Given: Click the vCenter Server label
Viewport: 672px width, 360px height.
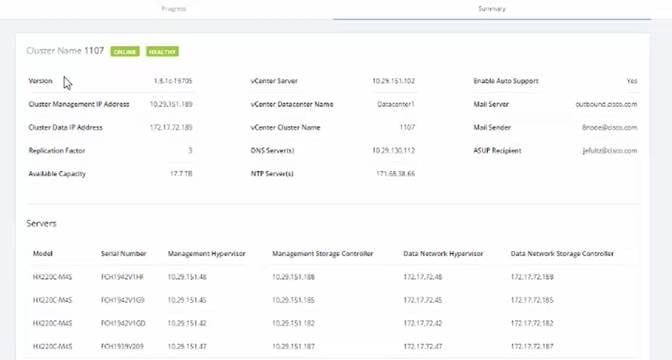Looking at the screenshot, I should [x=274, y=81].
